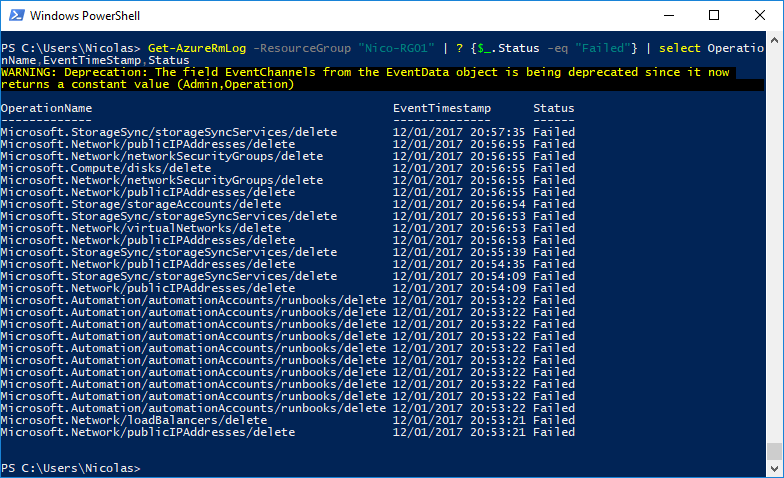Click the Windows PowerShell title text
The image size is (784, 478).
[x=85, y=16]
